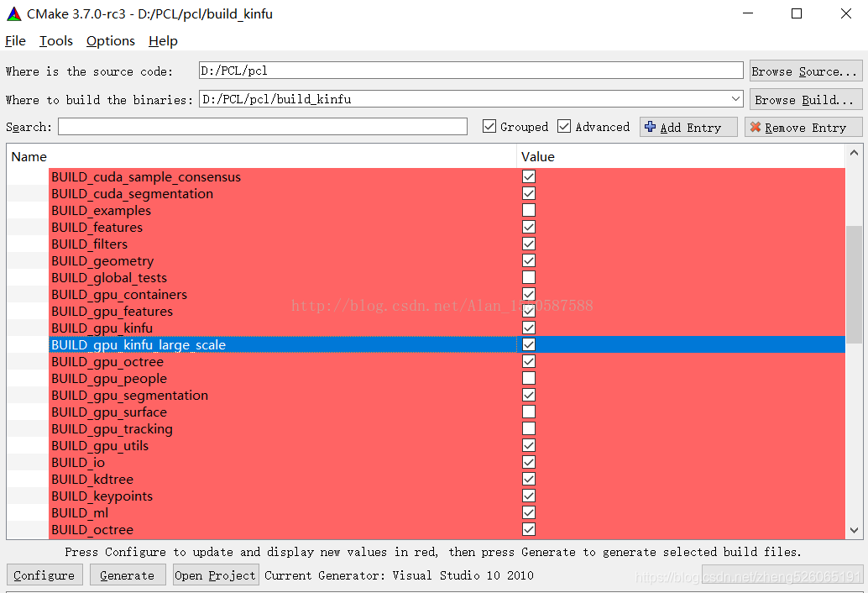868x593 pixels.
Task: Select the BUILD_keypoints entry name
Action: (x=102, y=496)
